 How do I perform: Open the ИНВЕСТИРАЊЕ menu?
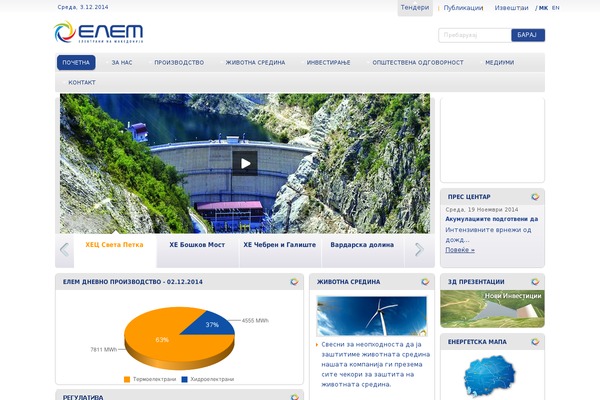(328, 62)
